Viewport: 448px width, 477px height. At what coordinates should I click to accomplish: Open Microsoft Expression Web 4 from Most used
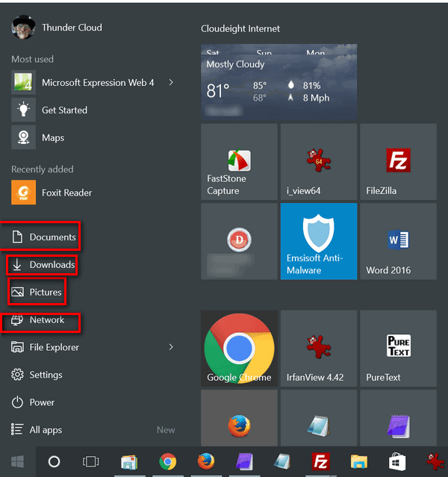(83, 82)
